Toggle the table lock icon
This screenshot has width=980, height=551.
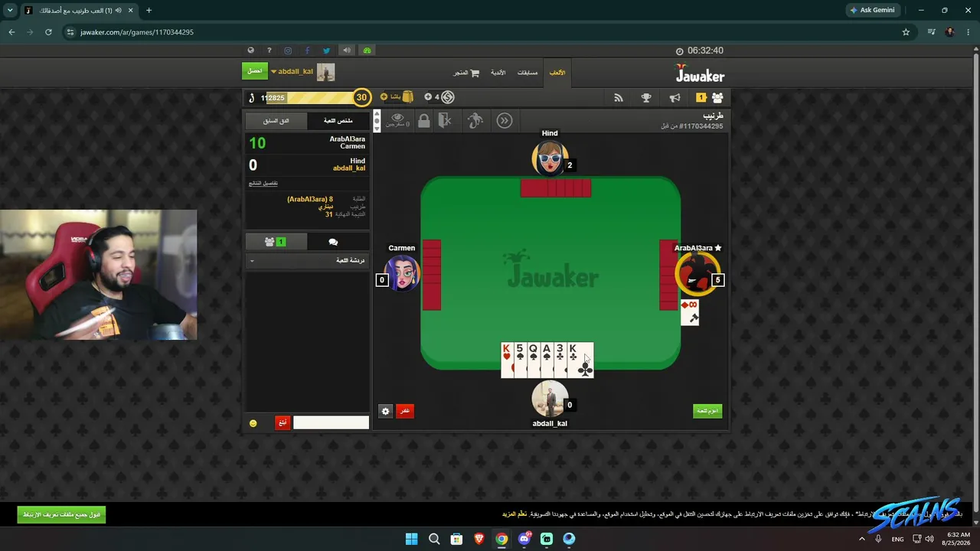(423, 120)
